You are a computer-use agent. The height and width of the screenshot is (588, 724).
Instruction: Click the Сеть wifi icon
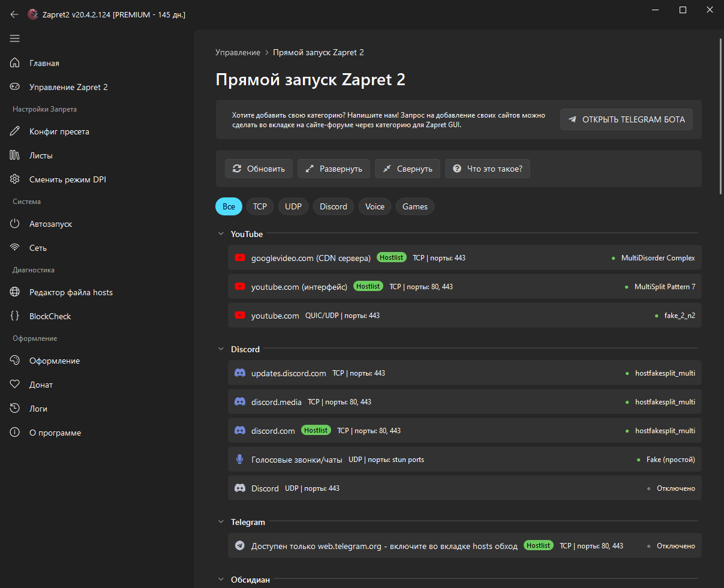click(16, 248)
